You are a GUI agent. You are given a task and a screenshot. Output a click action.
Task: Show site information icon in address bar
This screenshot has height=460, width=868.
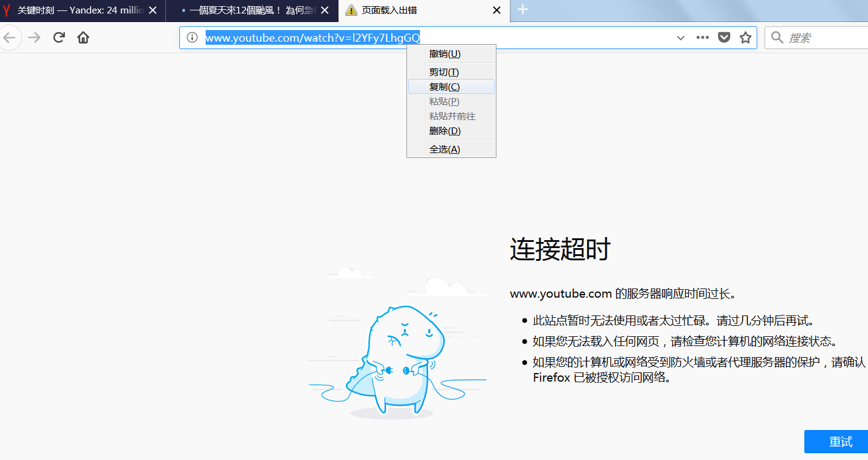click(192, 37)
